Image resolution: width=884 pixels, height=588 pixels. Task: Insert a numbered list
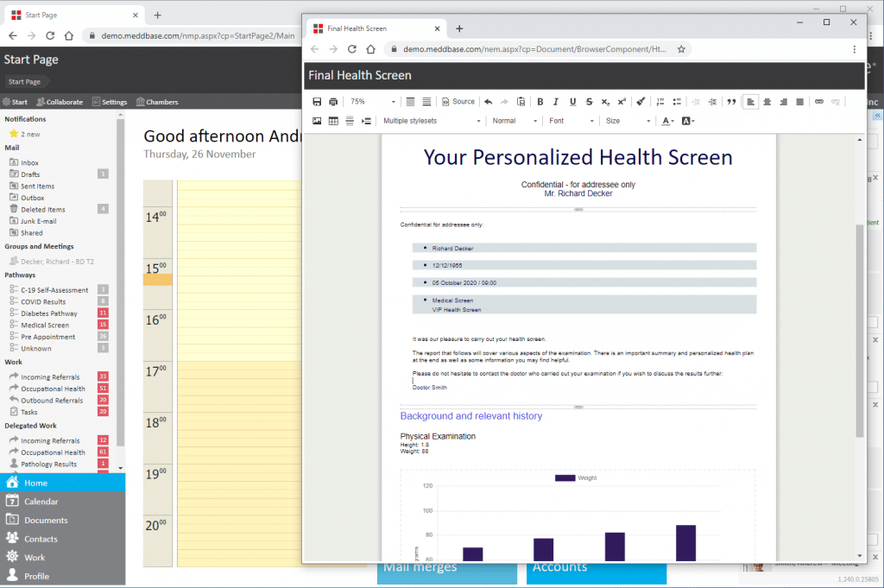(660, 101)
